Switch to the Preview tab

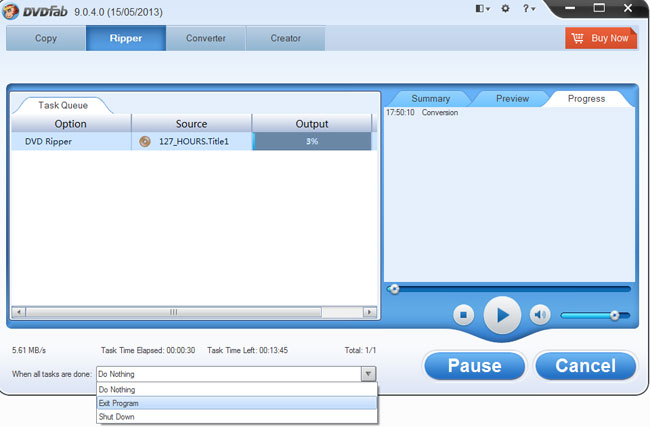(512, 99)
